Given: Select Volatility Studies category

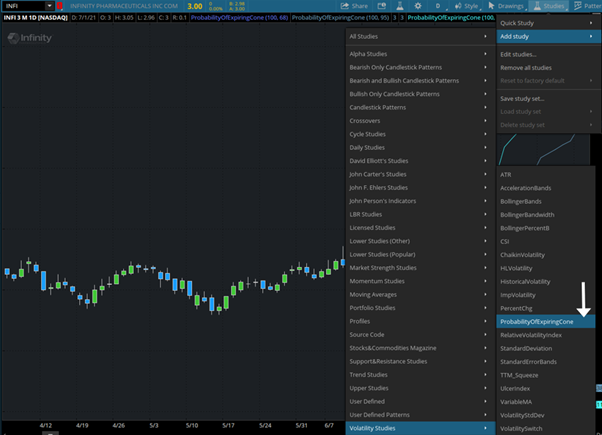Looking at the screenshot, I should tap(420, 428).
